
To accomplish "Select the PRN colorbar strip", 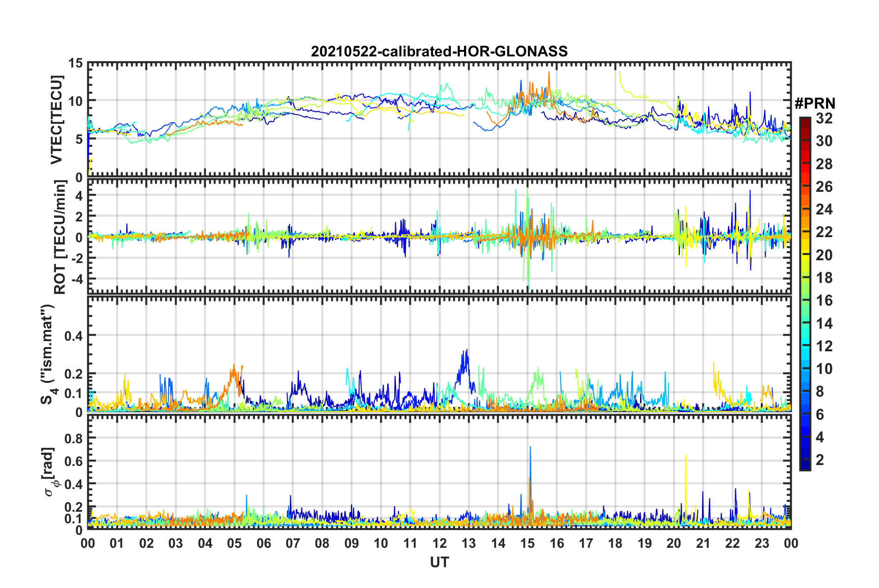I will click(x=805, y=294).
